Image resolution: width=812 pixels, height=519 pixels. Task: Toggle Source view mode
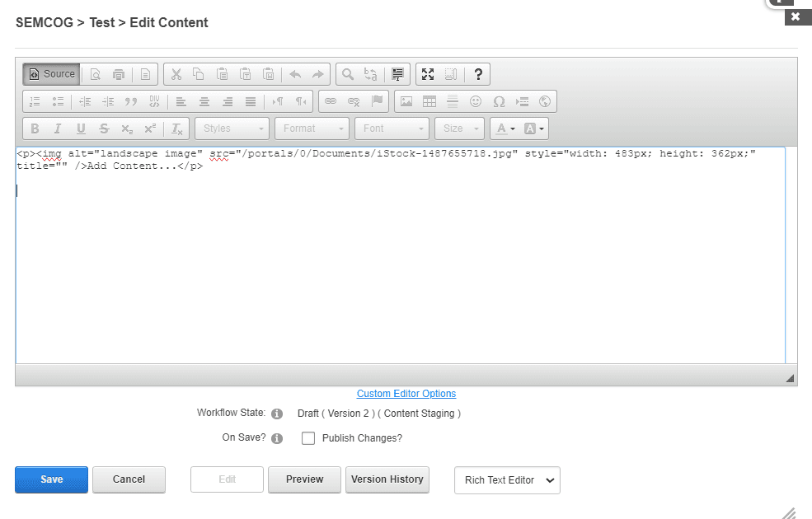pyautogui.click(x=51, y=73)
